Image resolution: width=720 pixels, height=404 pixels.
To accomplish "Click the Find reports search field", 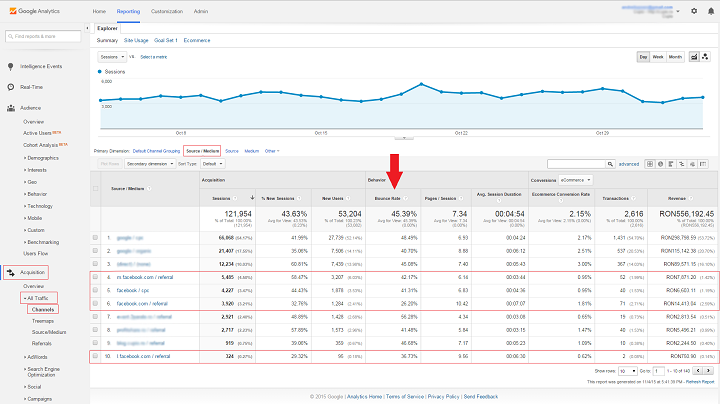I will [45, 36].
